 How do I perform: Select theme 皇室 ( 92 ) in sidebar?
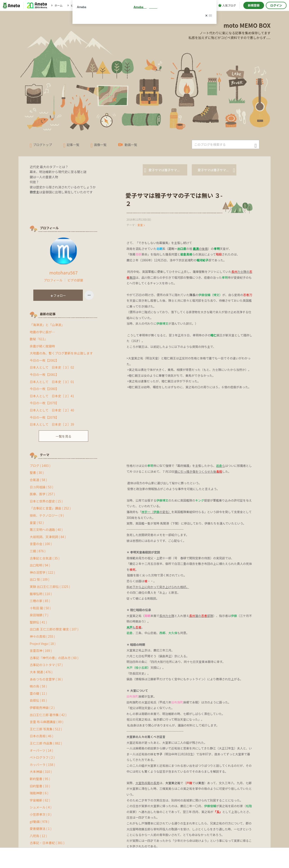37,523
